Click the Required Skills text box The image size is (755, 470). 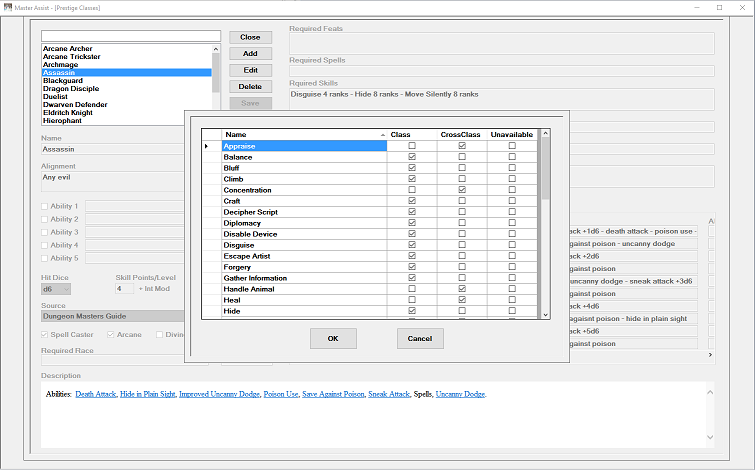[x=502, y=99]
